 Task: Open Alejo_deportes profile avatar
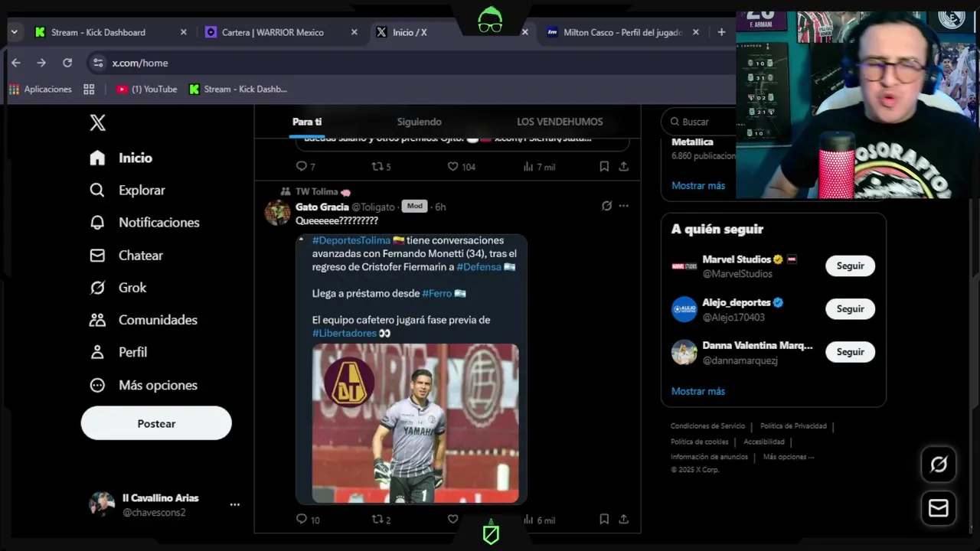[684, 309]
